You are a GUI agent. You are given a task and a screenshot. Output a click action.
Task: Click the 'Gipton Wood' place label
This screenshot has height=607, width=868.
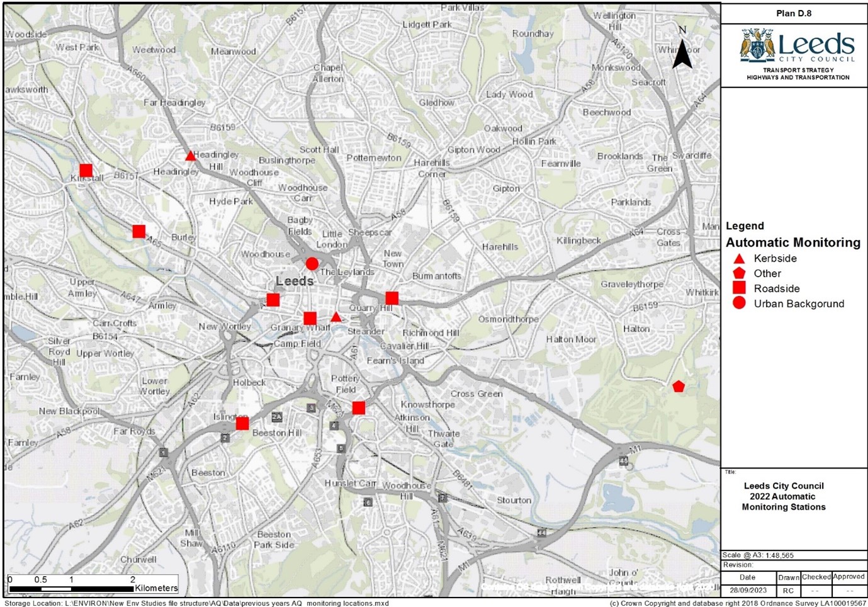pos(473,150)
